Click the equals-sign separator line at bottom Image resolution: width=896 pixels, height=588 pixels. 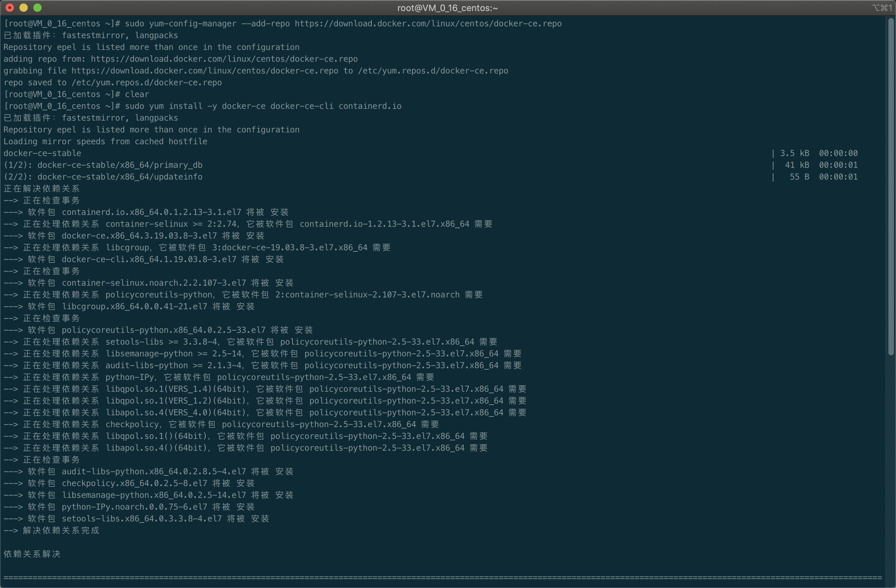pos(442,578)
